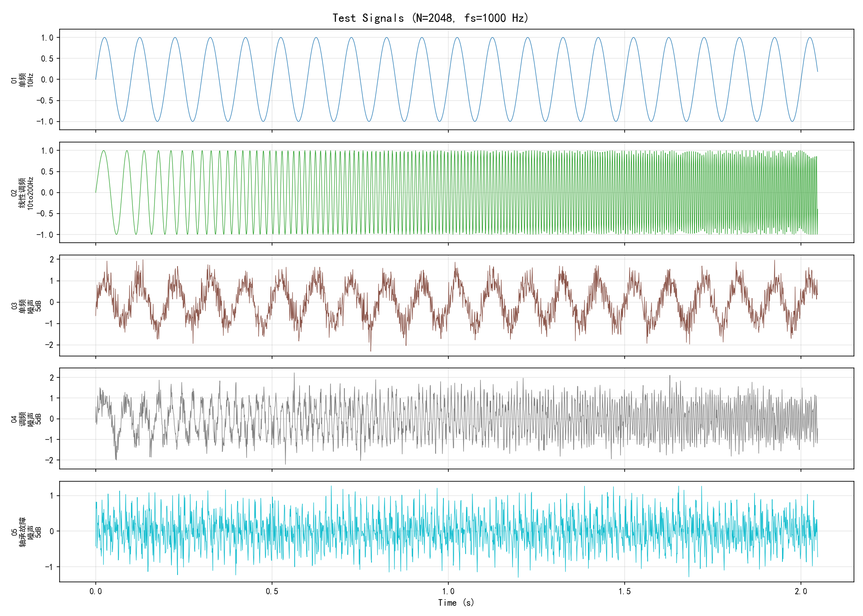Click the brown noisy sine plot area
Screen dimensions: 863x616
457,306
